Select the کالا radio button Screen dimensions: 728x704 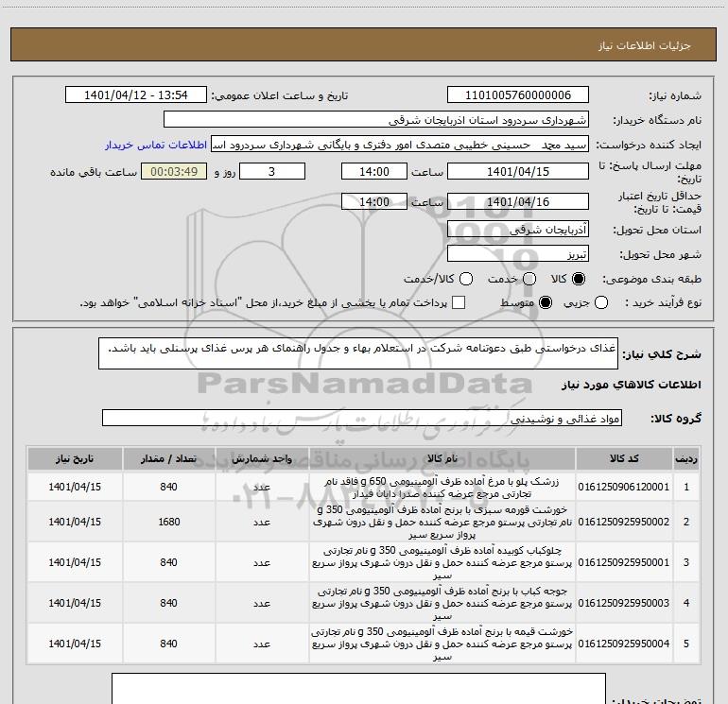click(579, 279)
